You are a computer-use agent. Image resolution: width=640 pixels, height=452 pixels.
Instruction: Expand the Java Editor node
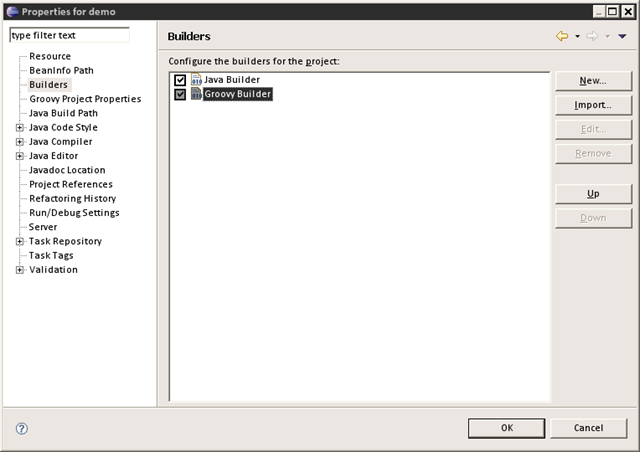(19, 156)
